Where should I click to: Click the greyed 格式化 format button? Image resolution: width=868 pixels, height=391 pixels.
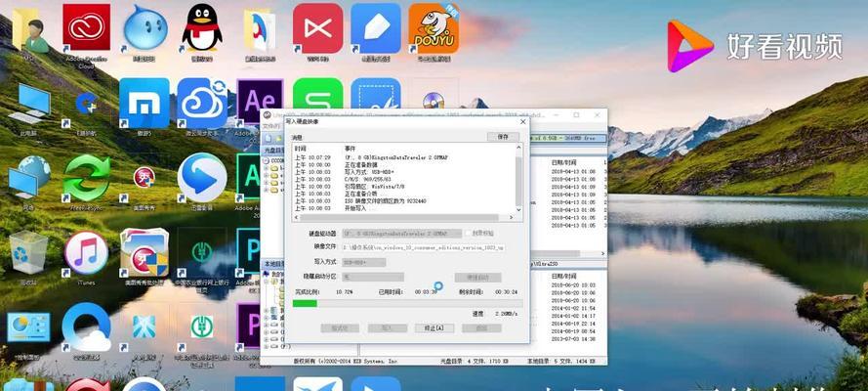(x=340, y=328)
